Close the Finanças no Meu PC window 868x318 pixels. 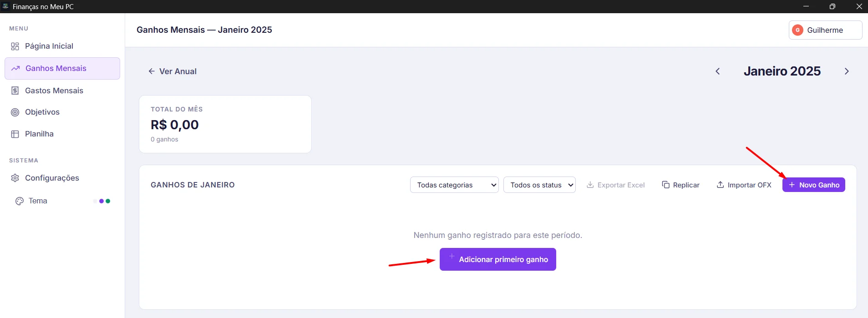859,6
